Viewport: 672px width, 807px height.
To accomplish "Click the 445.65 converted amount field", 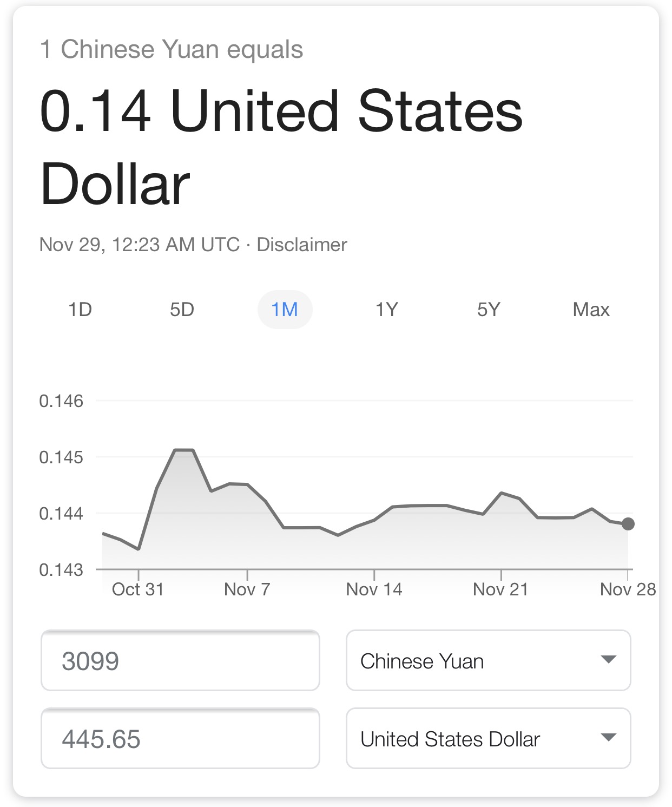I will [180, 738].
